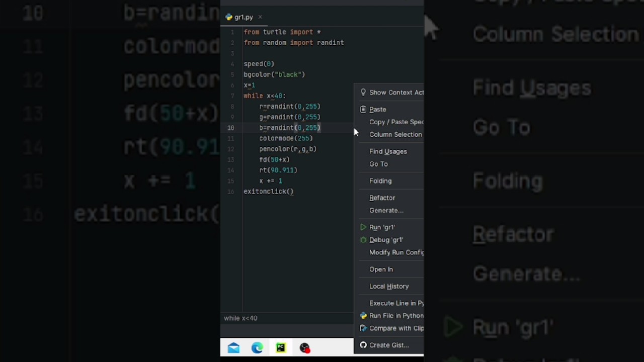
Task: Click the green run arrow icon
Action: tap(363, 227)
